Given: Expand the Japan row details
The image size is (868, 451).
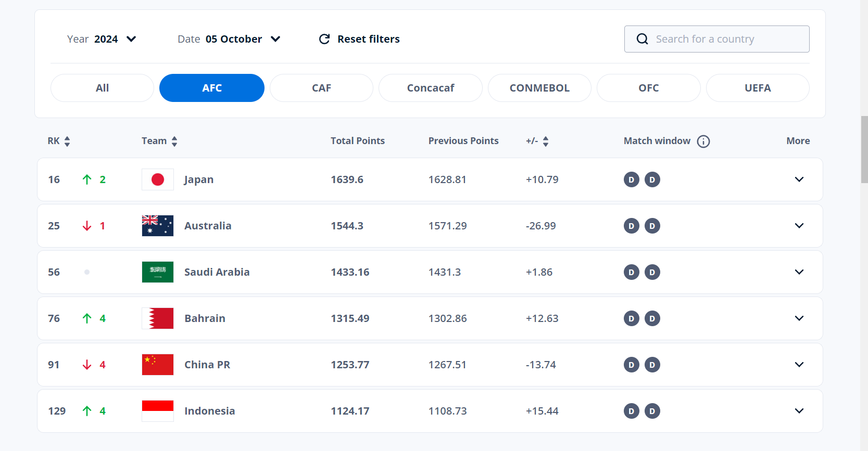Looking at the screenshot, I should click(799, 179).
